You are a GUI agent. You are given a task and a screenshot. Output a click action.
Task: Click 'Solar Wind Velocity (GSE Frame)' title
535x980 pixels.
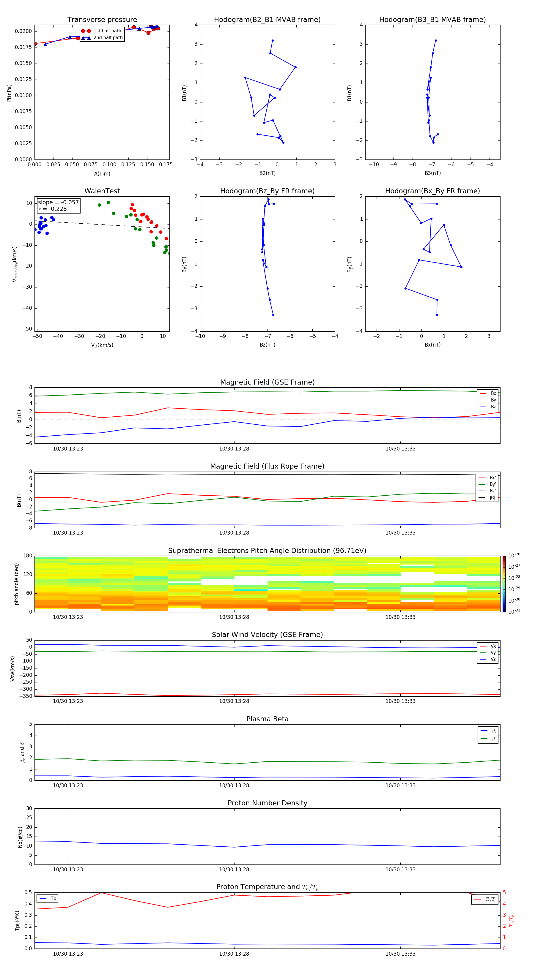(267, 635)
